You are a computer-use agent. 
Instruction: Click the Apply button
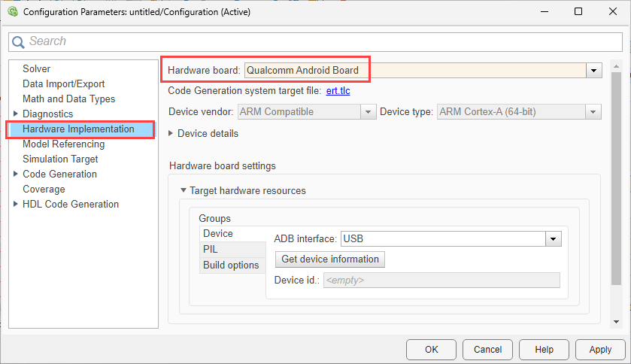pos(599,349)
